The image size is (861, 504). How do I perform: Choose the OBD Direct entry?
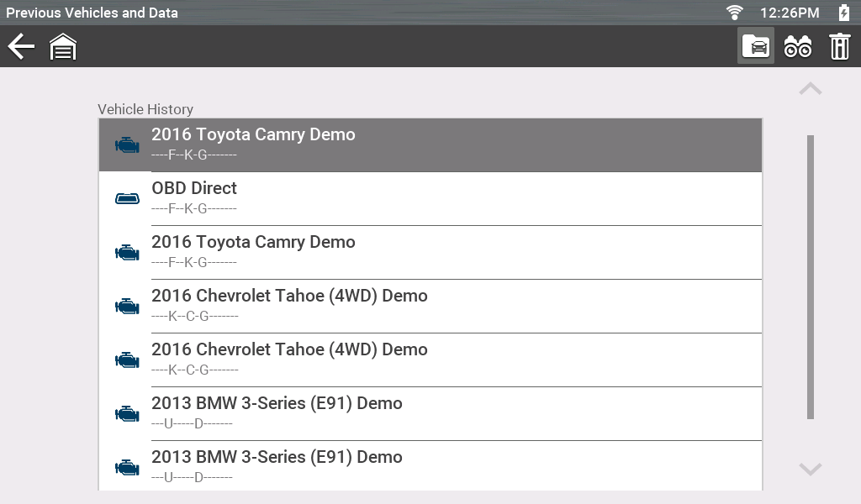tap(430, 198)
